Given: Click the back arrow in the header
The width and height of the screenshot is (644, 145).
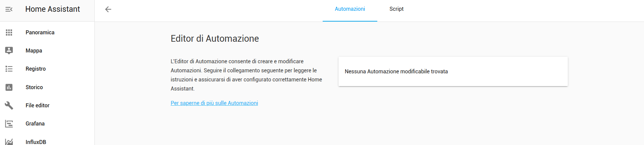Looking at the screenshot, I should [108, 9].
